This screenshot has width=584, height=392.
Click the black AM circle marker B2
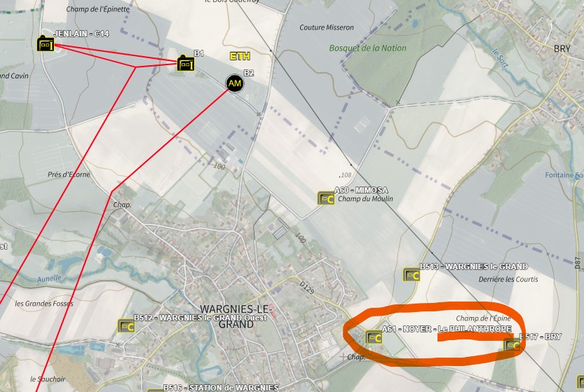[235, 83]
